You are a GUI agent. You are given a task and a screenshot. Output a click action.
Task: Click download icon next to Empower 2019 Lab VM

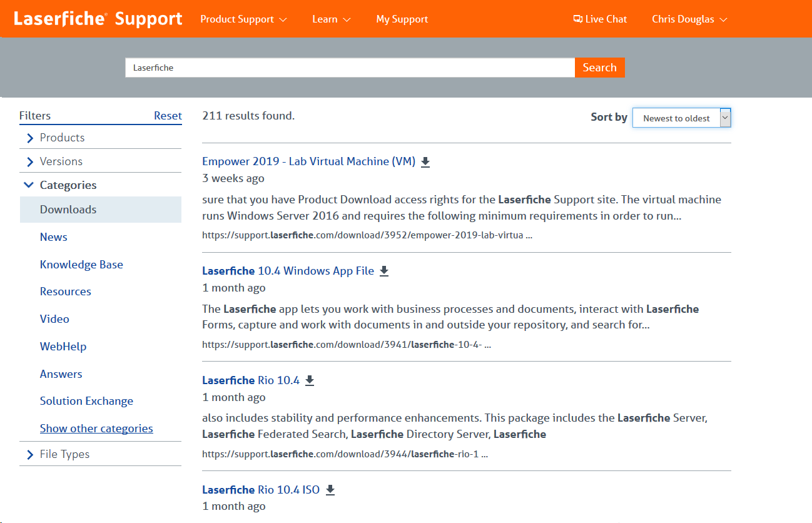[425, 162]
